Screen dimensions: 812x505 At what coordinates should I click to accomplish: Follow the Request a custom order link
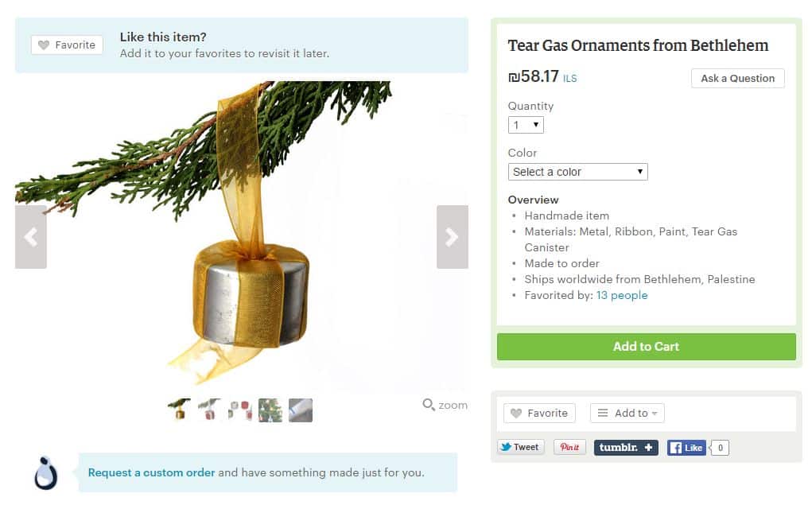point(151,473)
